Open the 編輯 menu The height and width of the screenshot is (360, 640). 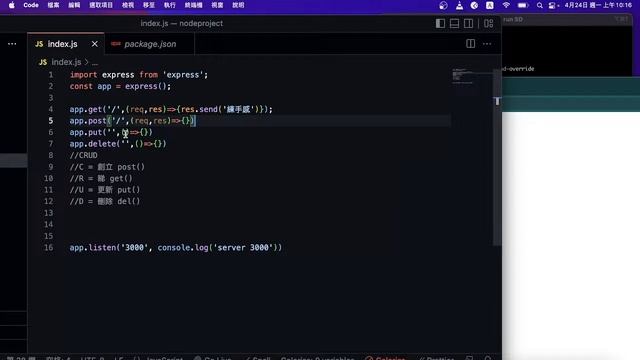[x=74, y=5]
